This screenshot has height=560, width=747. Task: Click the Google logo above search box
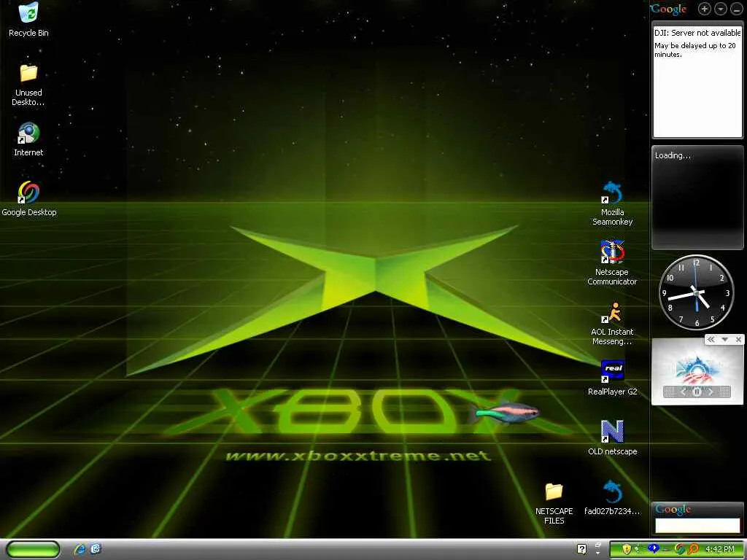673,510
